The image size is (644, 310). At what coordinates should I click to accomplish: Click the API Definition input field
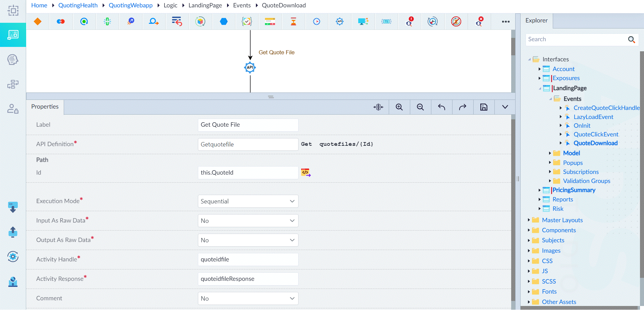(248, 144)
